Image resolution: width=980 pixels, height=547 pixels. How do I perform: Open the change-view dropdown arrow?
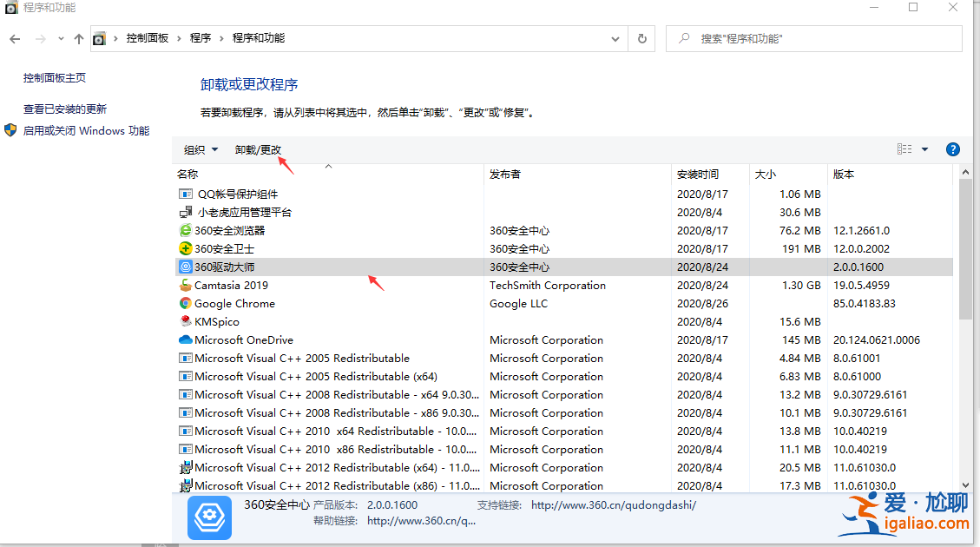(924, 148)
